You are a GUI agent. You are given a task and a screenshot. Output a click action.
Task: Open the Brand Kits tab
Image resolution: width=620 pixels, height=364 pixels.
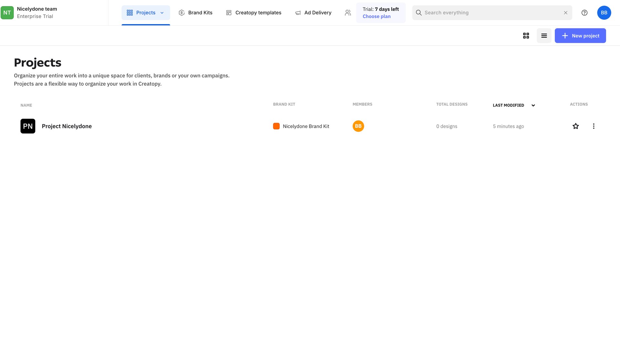click(195, 13)
